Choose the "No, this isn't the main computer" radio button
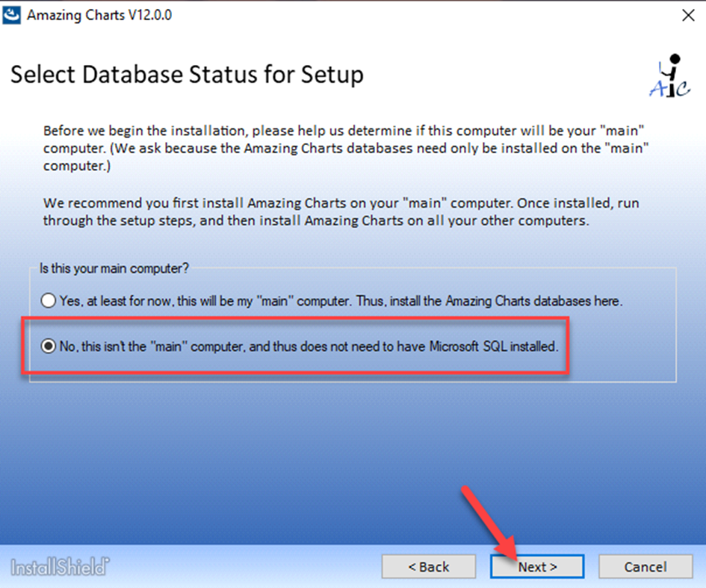 tap(49, 347)
